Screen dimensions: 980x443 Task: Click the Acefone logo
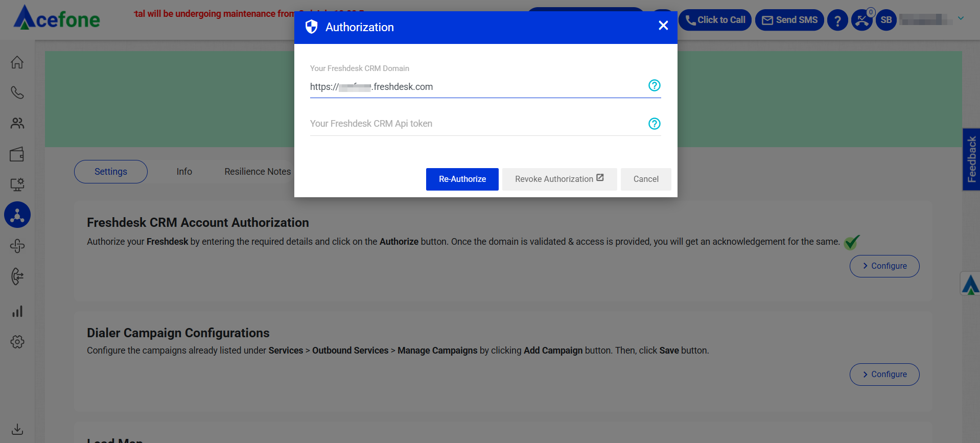[x=57, y=18]
